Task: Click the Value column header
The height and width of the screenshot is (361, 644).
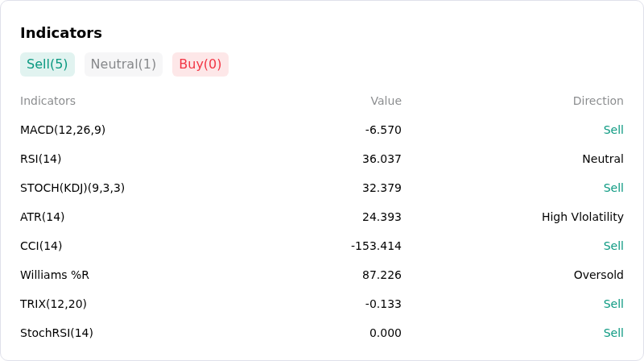Action: coord(386,101)
